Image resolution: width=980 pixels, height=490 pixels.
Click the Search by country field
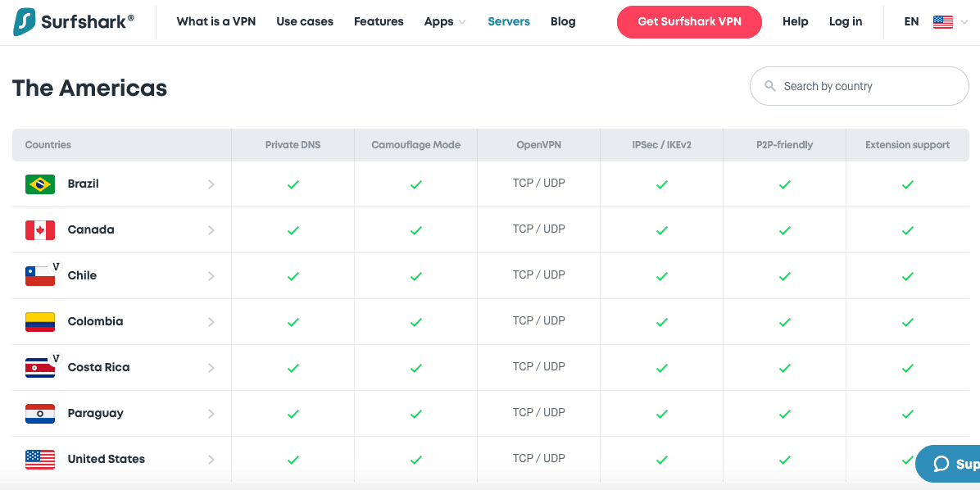[x=860, y=86]
